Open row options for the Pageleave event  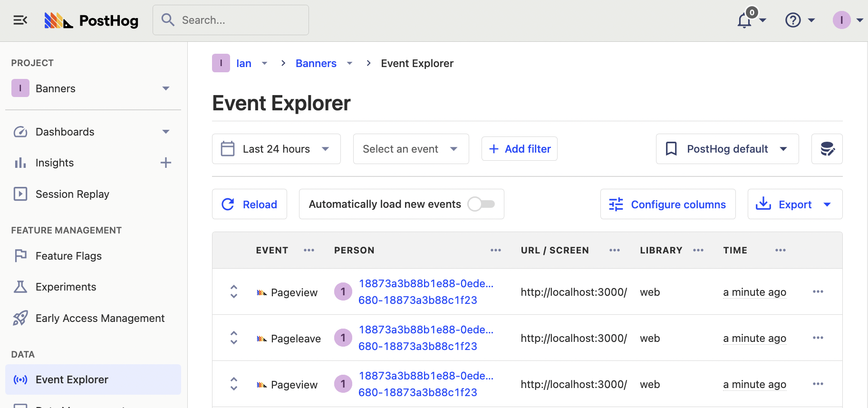(818, 338)
